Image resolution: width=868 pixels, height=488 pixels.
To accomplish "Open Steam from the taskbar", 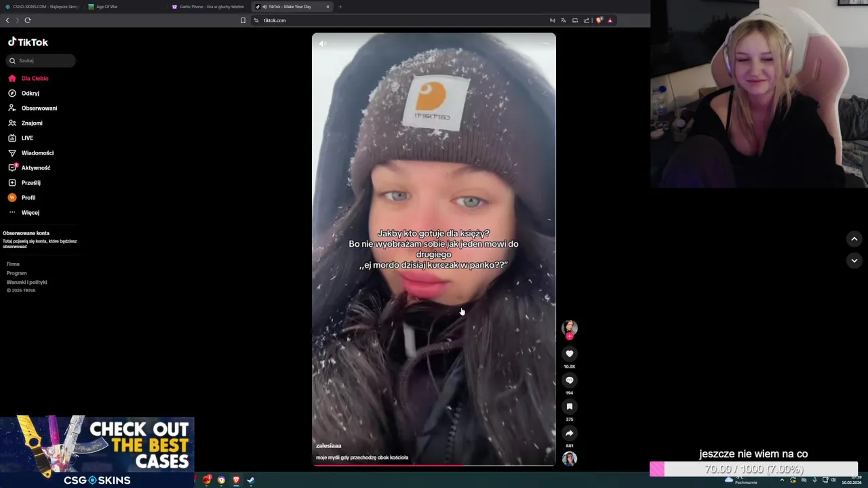I will click(251, 480).
